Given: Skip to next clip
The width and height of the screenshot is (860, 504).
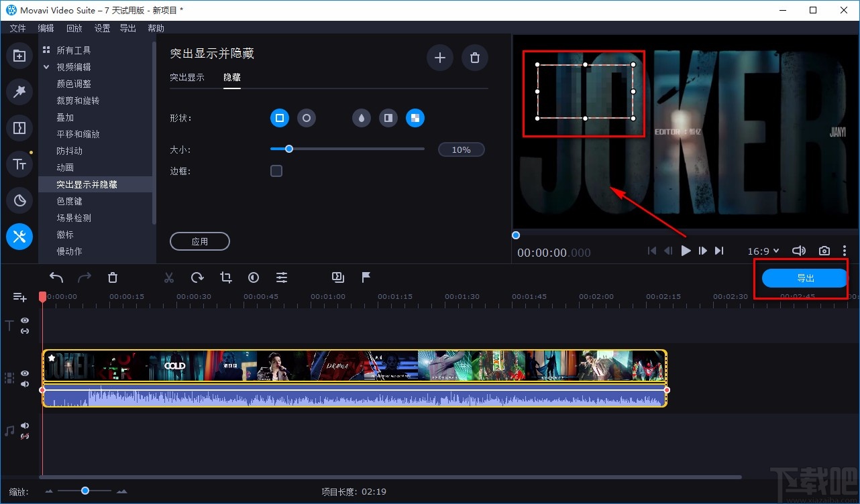Looking at the screenshot, I should (x=719, y=251).
